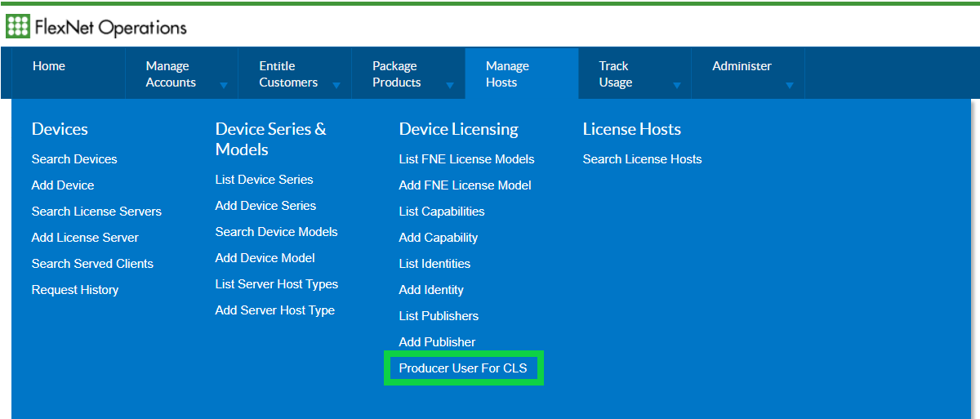
Task: Select Add Server Host Type
Action: tap(275, 310)
